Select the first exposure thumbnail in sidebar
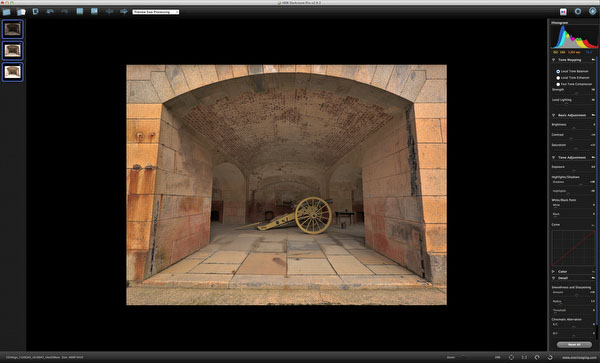 pos(13,29)
